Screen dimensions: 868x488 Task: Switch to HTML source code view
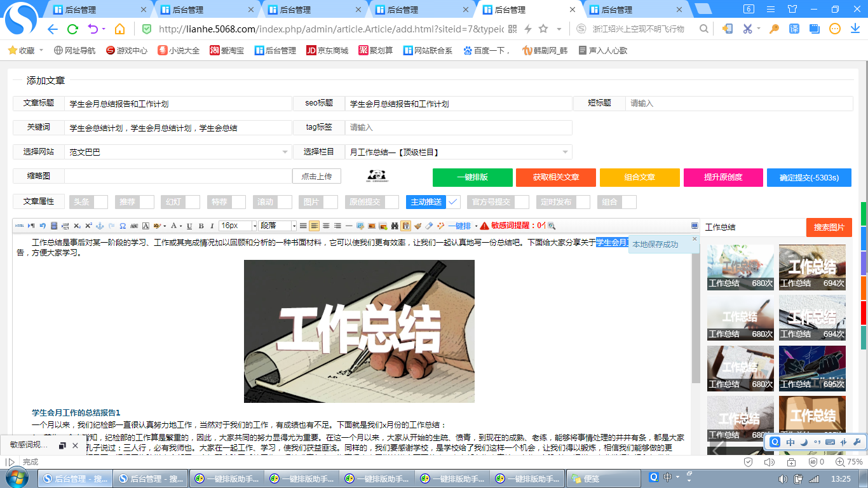click(x=19, y=226)
